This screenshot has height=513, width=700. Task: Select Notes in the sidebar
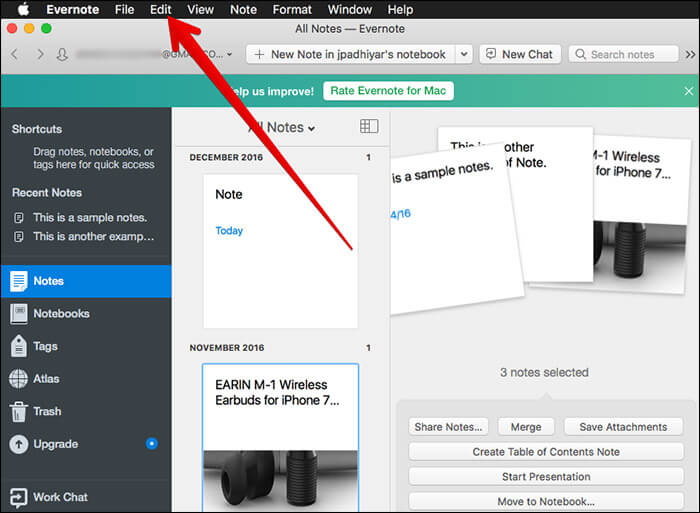click(86, 281)
